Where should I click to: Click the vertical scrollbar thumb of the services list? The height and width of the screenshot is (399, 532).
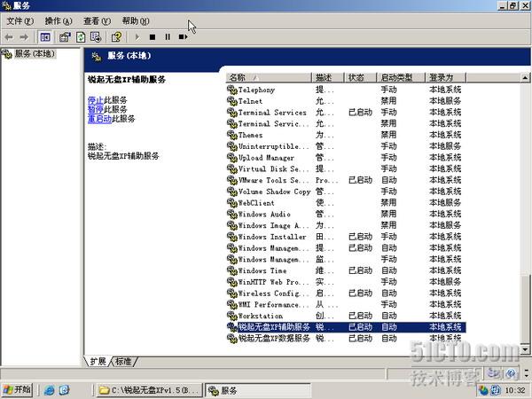click(525, 309)
